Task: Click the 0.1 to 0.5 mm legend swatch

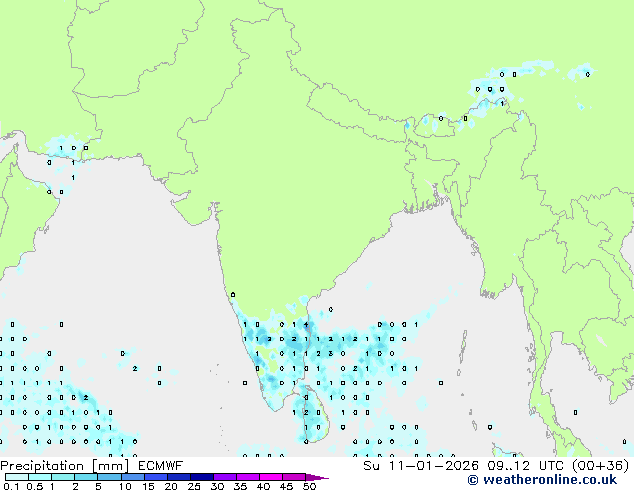Action: [x=17, y=477]
